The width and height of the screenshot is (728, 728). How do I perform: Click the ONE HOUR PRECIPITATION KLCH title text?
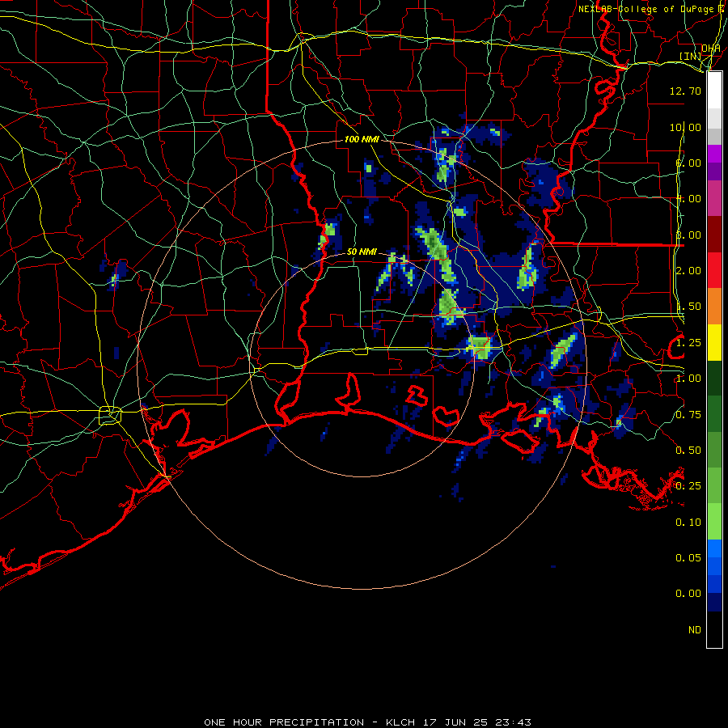[x=367, y=722]
